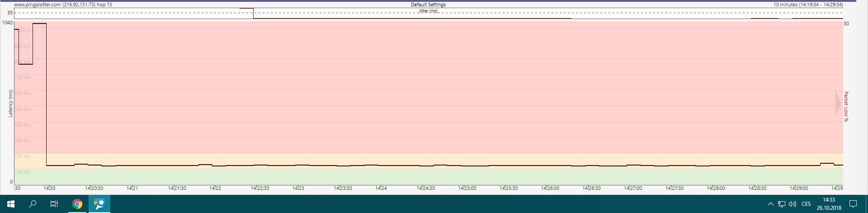Expand the hidden system tray icons
Viewport: 868px width, 213px height.
click(x=771, y=204)
